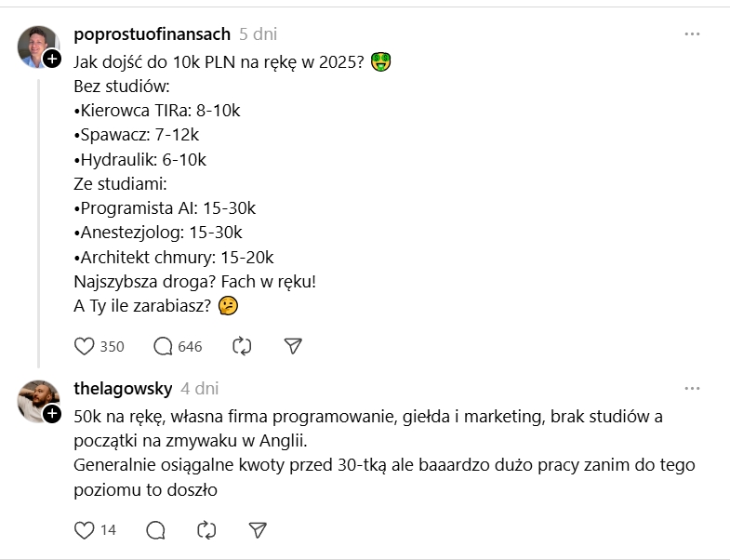The image size is (730, 560).
Task: Follow poprostuofinansach via avatar plus badge
Action: coord(52,58)
